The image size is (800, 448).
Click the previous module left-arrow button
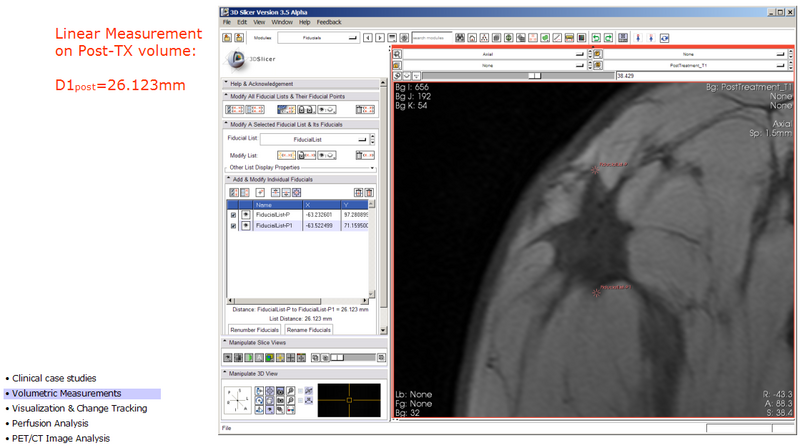point(367,38)
